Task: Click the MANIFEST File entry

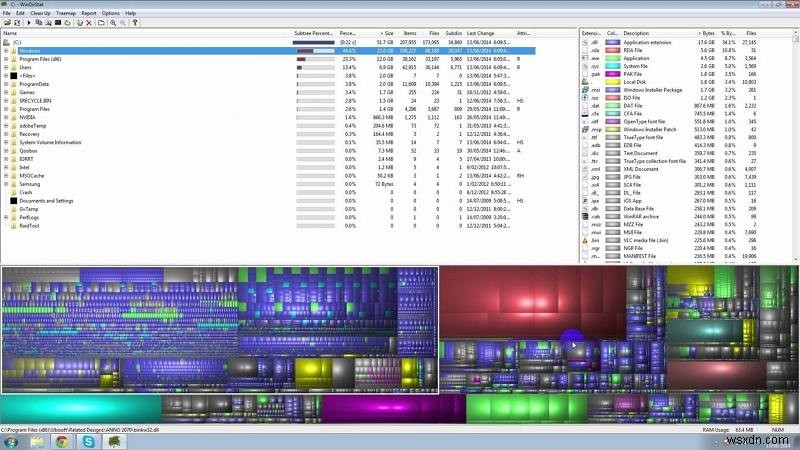Action: click(x=639, y=256)
